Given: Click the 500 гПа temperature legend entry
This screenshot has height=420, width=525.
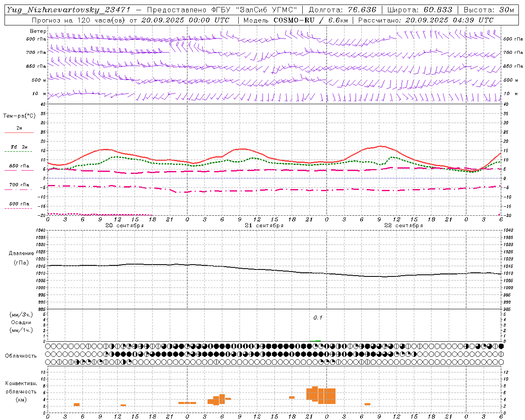Looking at the screenshot, I should pos(19,204).
